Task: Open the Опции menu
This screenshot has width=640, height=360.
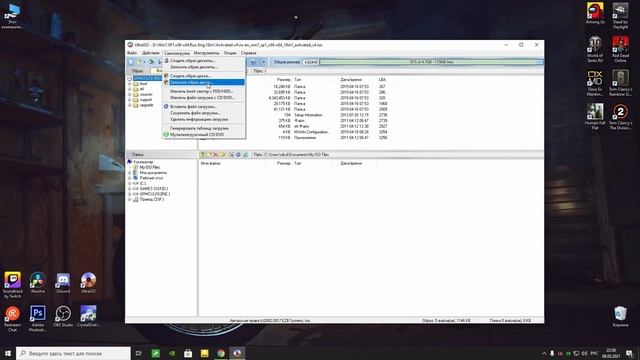Action: point(230,53)
